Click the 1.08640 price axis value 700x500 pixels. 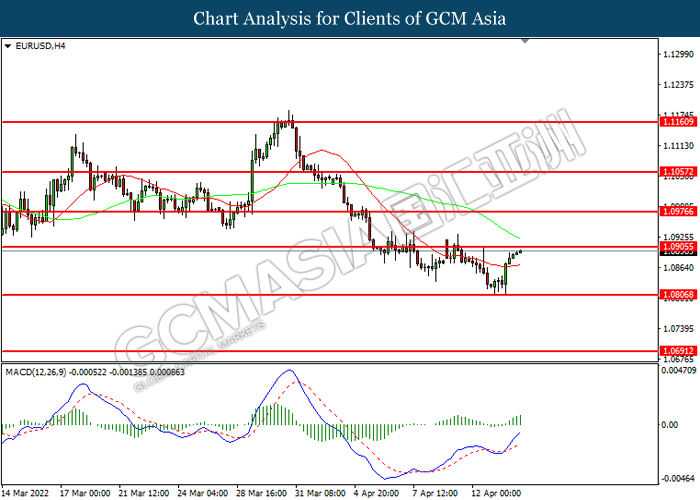pos(679,268)
